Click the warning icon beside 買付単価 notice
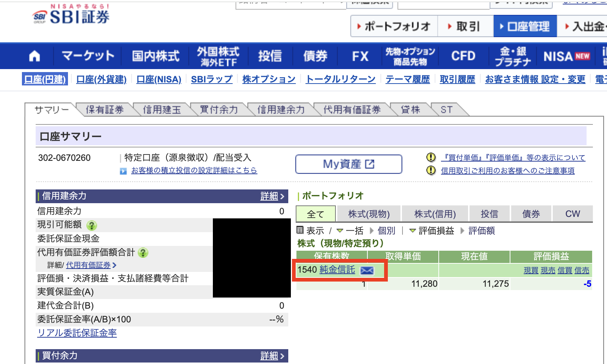Image resolution: width=607 pixels, height=364 pixels. tap(431, 157)
